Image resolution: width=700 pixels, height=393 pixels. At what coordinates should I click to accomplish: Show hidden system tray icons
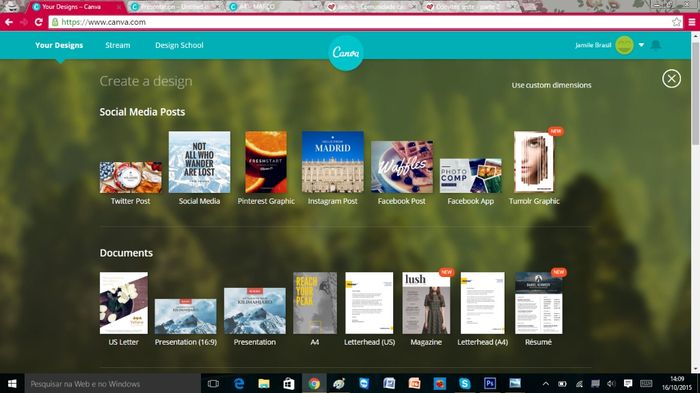(x=546, y=384)
